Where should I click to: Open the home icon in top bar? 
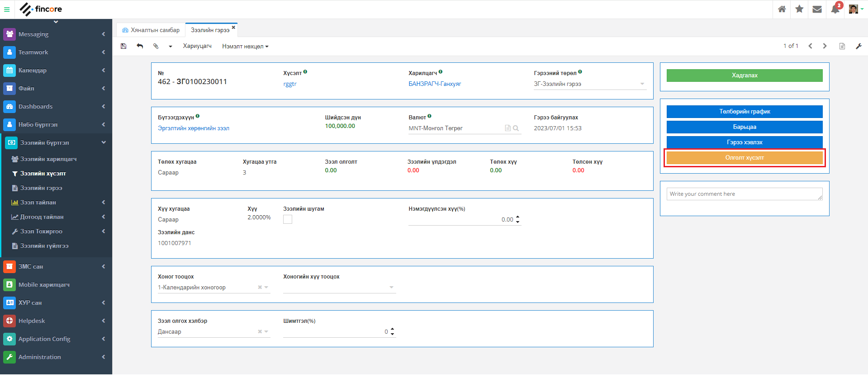pyautogui.click(x=782, y=9)
